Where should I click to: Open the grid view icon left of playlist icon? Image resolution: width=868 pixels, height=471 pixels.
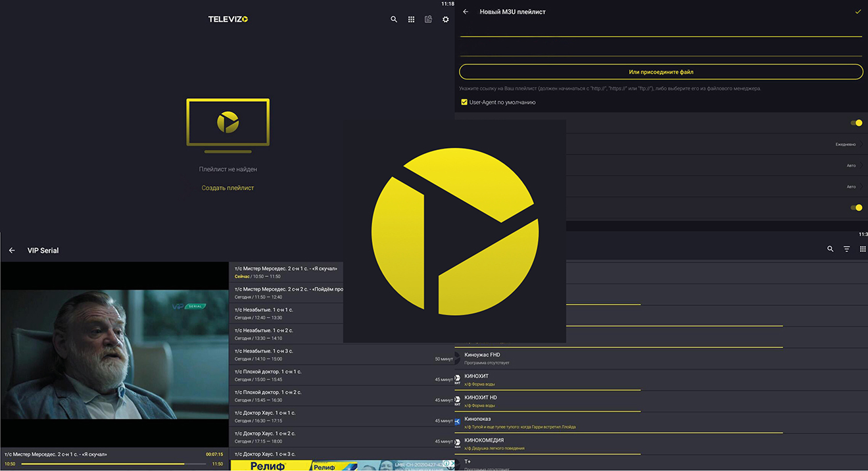(x=411, y=20)
